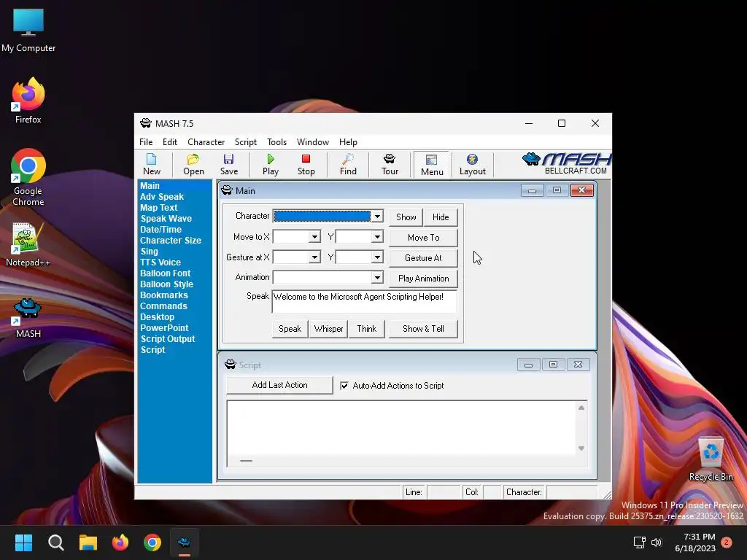Click the MASH Bellcraft.com logo
This screenshot has height=560, width=747.
coord(566,164)
